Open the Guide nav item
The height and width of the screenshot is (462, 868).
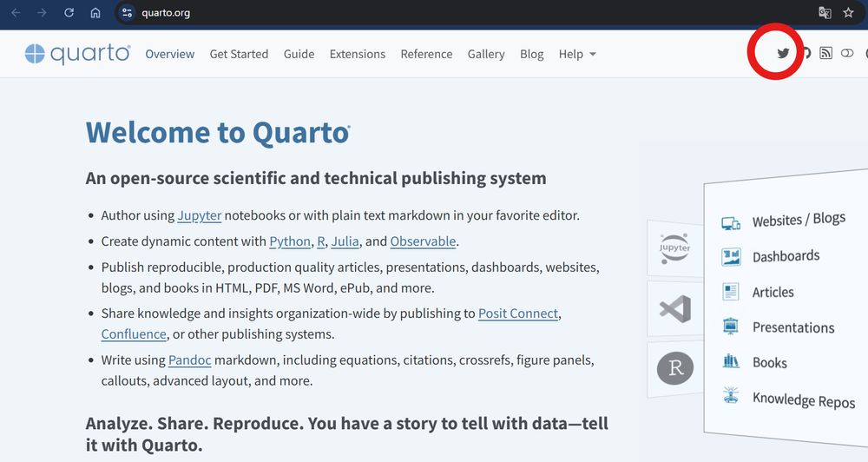coord(299,55)
